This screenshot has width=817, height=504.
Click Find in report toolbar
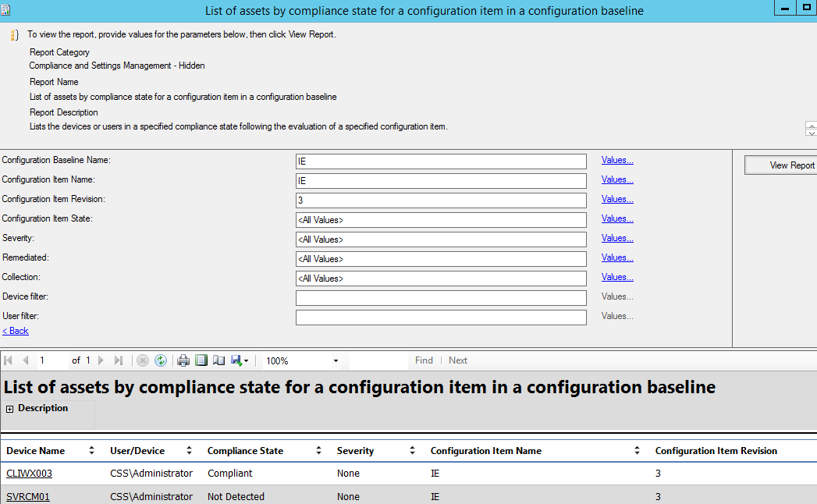coord(424,360)
